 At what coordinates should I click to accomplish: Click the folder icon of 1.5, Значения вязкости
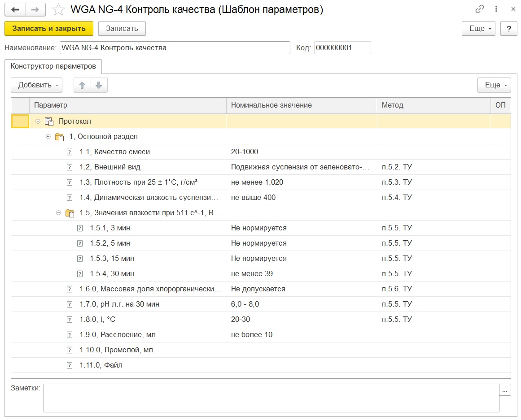pos(70,213)
